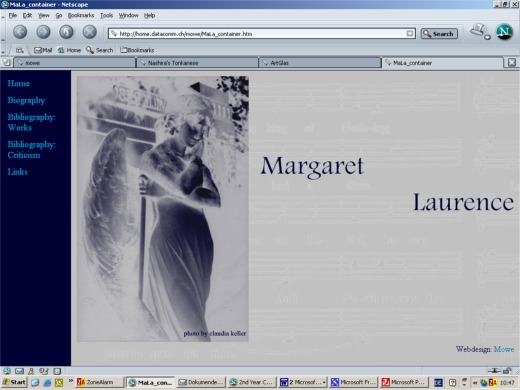The height and width of the screenshot is (390, 520).
Task: Reload the page with the round reload button
Action: pyautogui.click(x=66, y=32)
